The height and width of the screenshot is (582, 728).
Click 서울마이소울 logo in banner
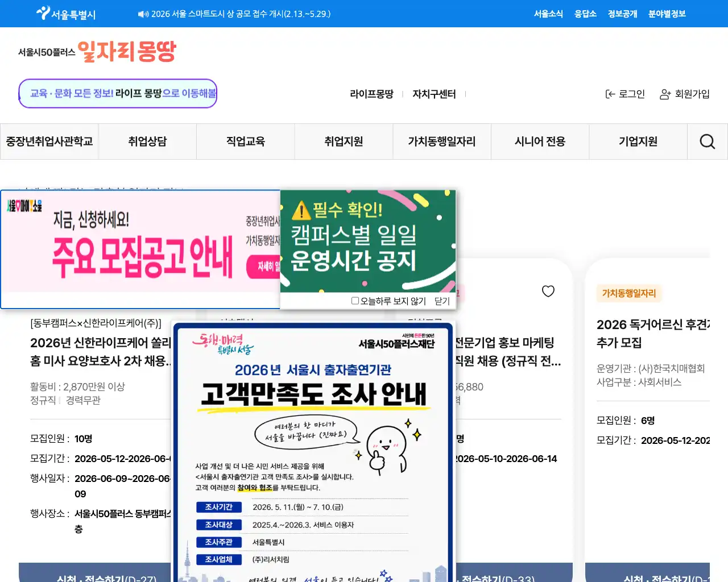pos(24,206)
